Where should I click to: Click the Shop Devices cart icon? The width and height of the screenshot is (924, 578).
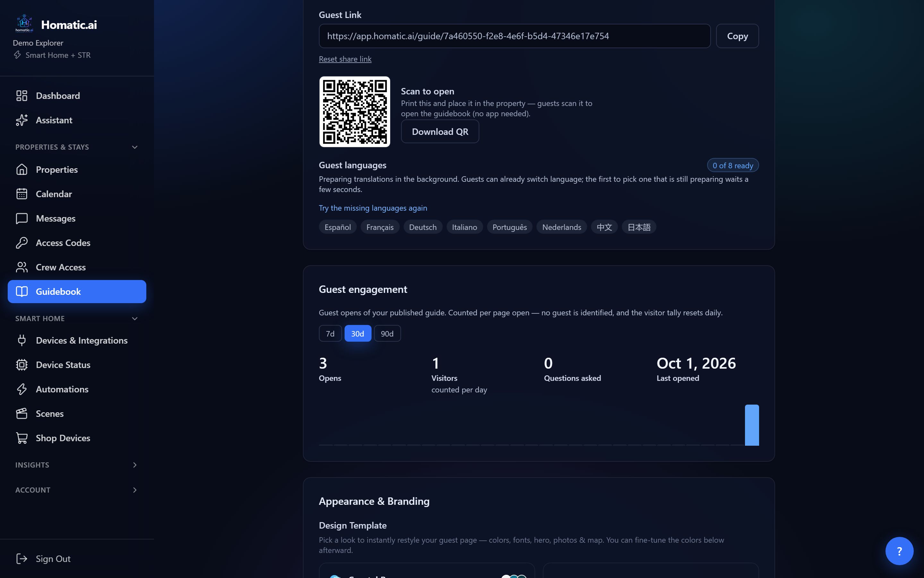(22, 438)
